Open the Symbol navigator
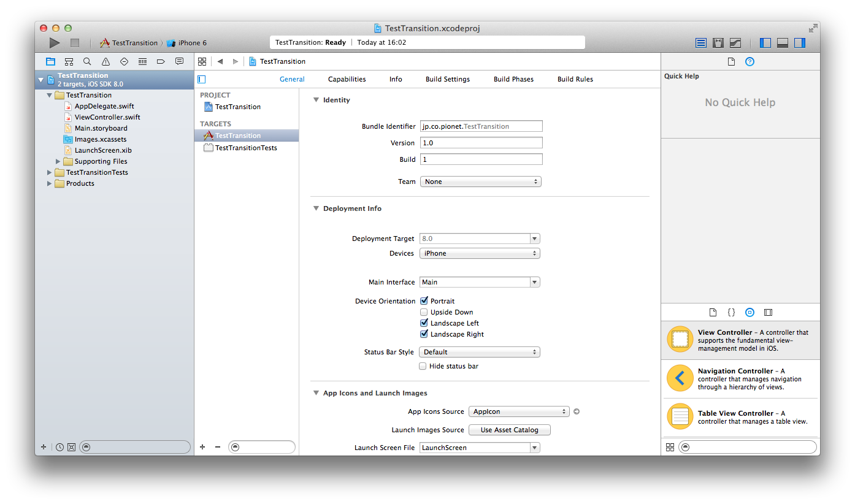This screenshot has width=855, height=504. [69, 61]
